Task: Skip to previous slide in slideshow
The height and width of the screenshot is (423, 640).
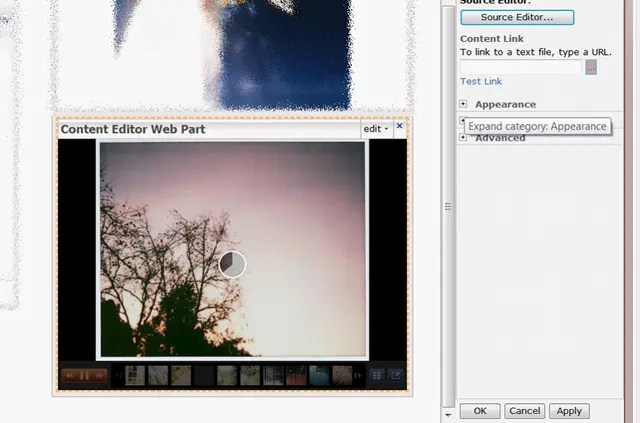Action: coord(70,375)
